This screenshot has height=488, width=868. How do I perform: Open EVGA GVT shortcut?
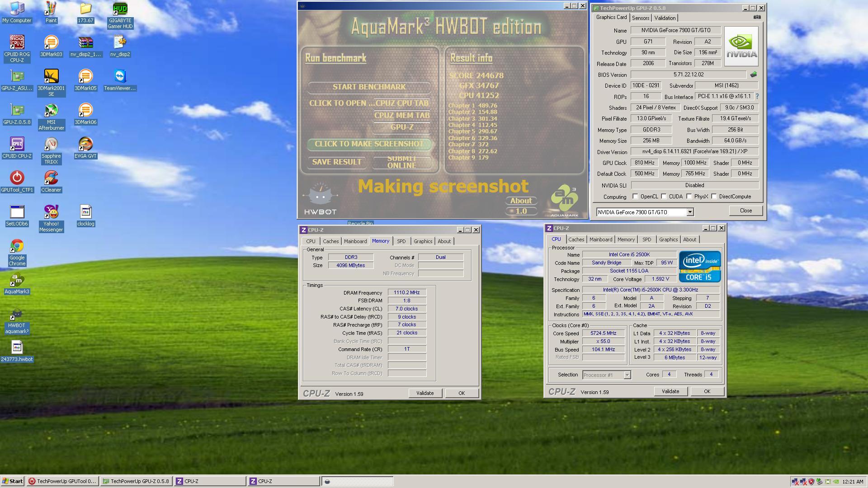(x=85, y=148)
